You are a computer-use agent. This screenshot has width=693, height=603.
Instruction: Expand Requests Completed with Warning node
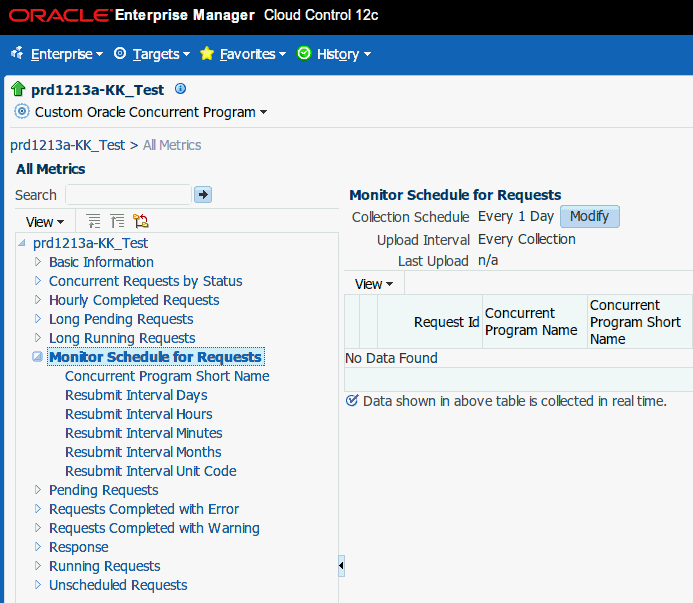pyautogui.click(x=38, y=527)
